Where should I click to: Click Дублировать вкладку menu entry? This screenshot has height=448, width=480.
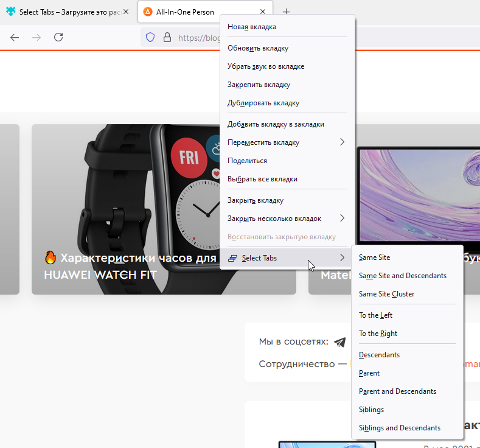tap(287, 103)
